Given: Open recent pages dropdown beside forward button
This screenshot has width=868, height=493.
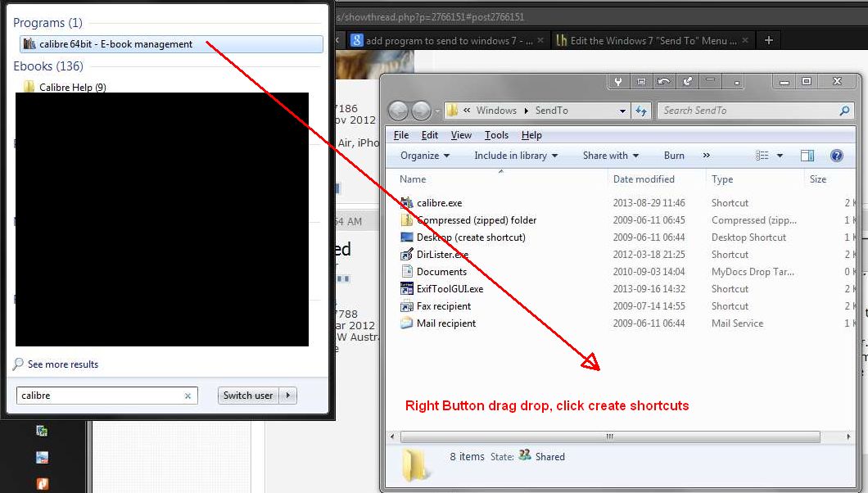Looking at the screenshot, I should click(437, 111).
